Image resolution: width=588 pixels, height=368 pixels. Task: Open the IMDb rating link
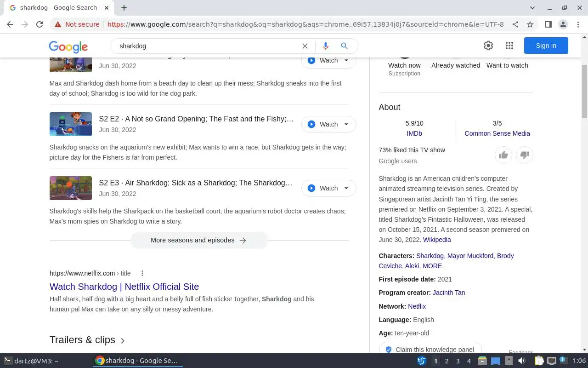(414, 133)
